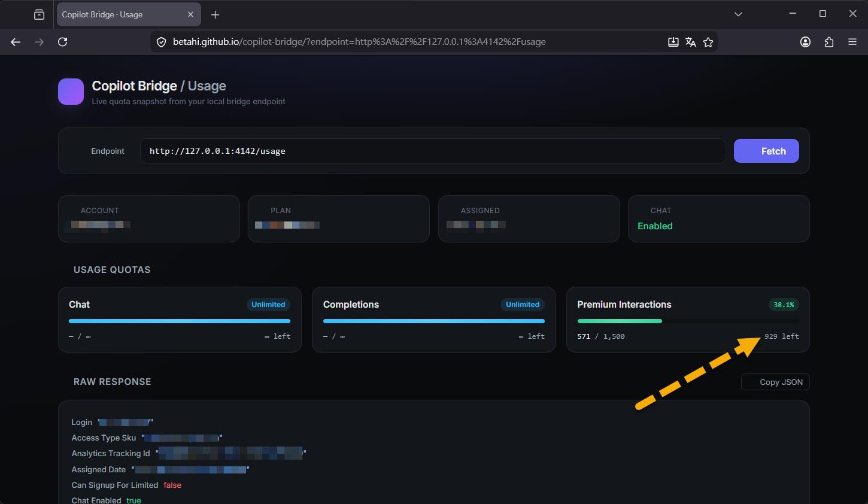Click the Fetch button

coord(766,151)
